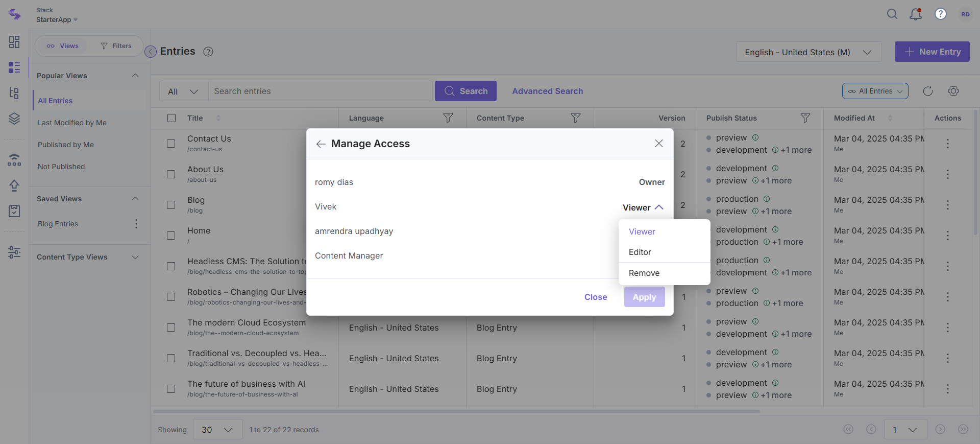Open the page number 1 selector
980x444 pixels.
coord(905,430)
